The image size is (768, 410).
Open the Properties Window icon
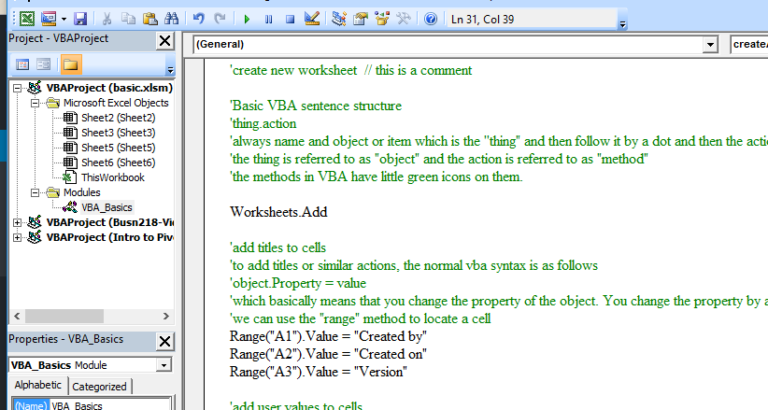click(x=360, y=19)
